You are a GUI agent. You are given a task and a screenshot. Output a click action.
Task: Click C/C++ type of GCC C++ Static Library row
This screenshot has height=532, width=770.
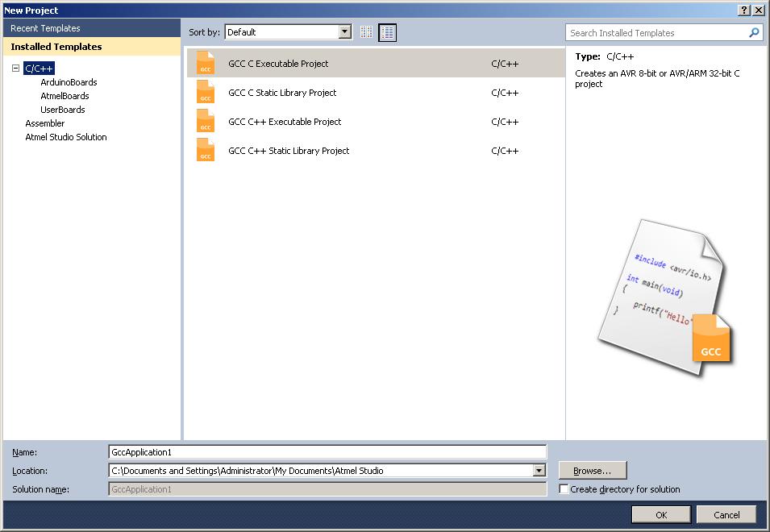tap(505, 151)
